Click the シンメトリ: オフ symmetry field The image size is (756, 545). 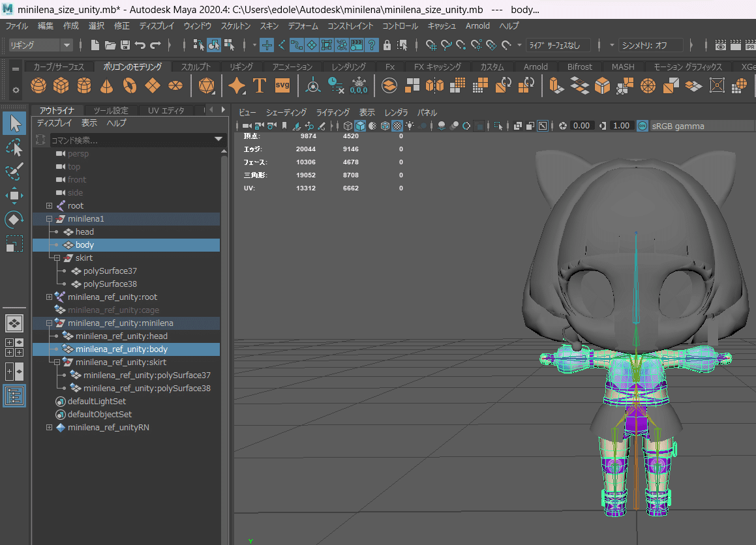(650, 45)
